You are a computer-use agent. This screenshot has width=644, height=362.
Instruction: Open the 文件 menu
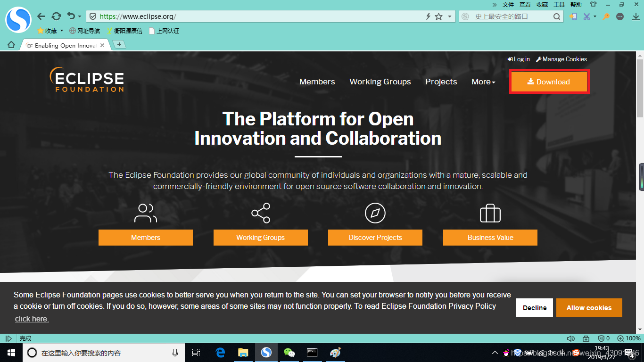(x=508, y=4)
